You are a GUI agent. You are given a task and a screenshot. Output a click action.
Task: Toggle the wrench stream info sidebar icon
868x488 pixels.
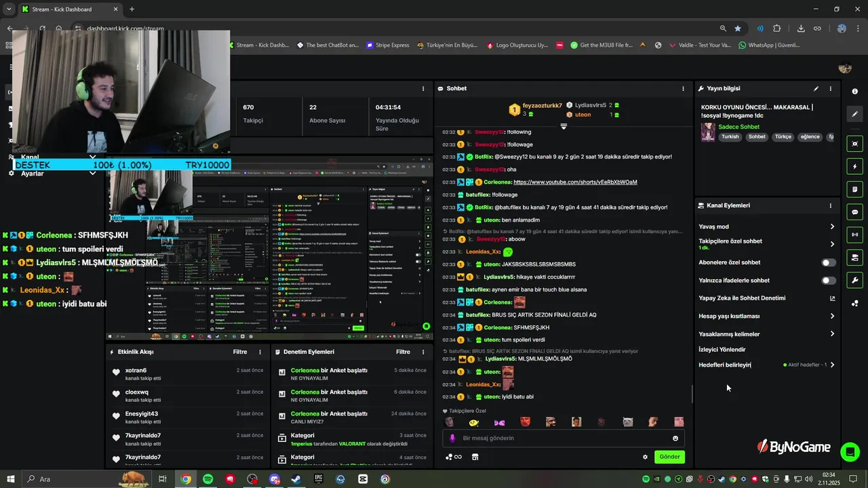point(854,280)
